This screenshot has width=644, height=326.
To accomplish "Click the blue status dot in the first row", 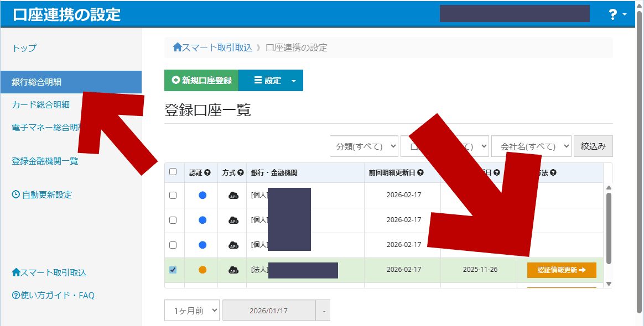I will (202, 195).
